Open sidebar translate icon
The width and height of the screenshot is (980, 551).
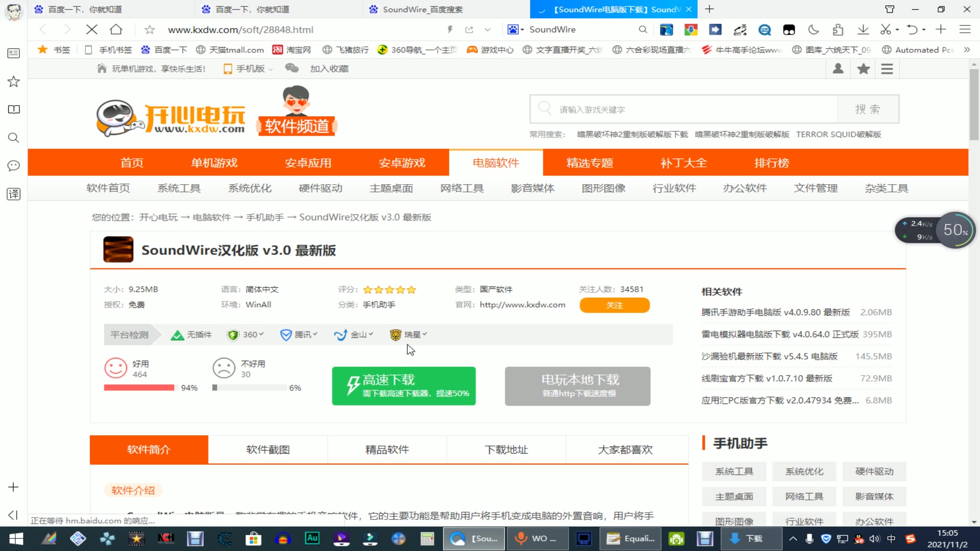pos(14,194)
